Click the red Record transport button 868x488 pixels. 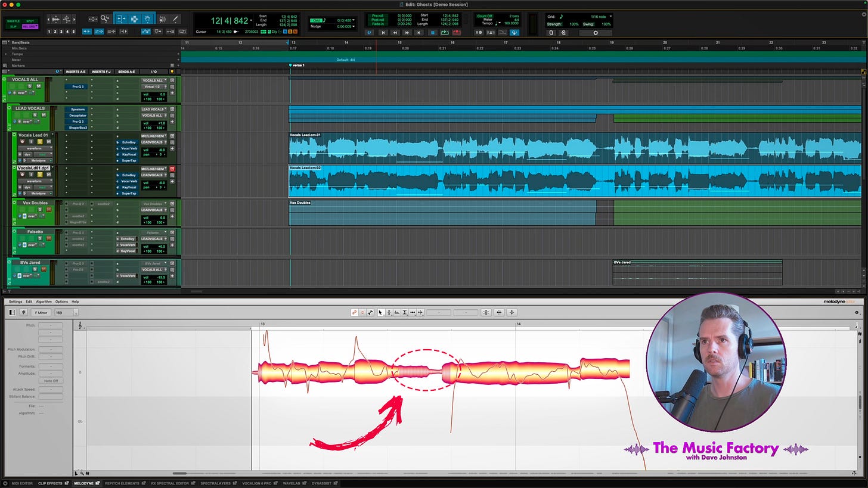point(457,33)
